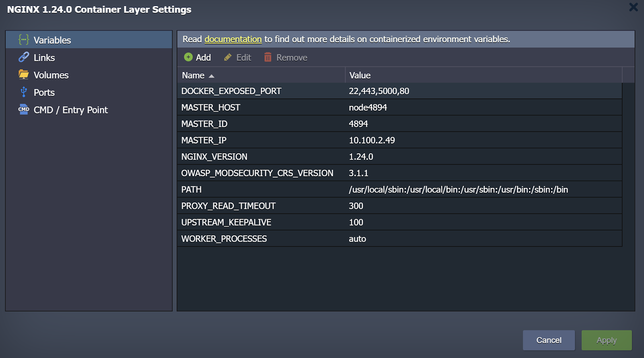Click value auto
Screen dimensions: 644x358
pos(357,239)
